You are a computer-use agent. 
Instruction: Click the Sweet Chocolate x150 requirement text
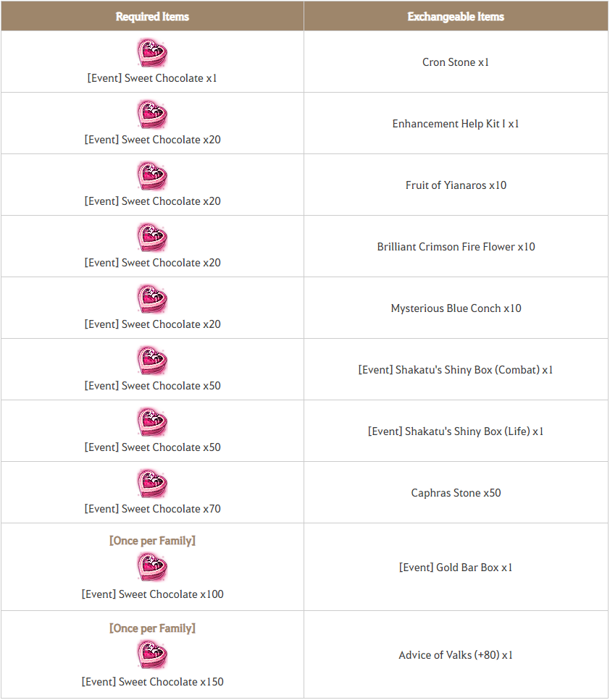pos(152,682)
